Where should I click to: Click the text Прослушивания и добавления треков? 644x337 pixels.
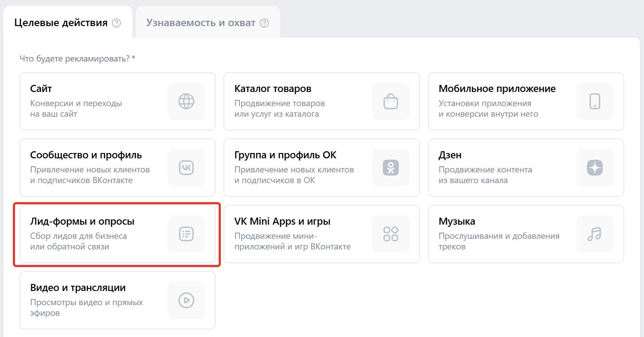pos(499,241)
